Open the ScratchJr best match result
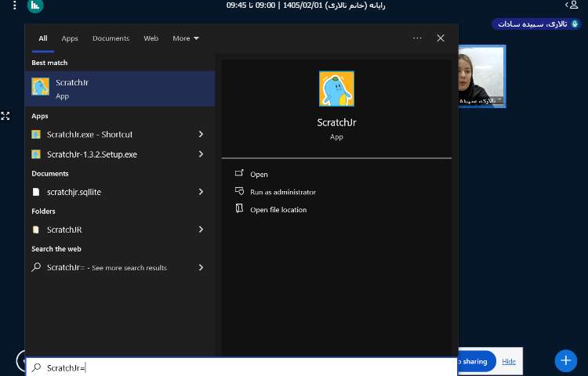Image resolution: width=588 pixels, height=376 pixels. click(x=120, y=89)
